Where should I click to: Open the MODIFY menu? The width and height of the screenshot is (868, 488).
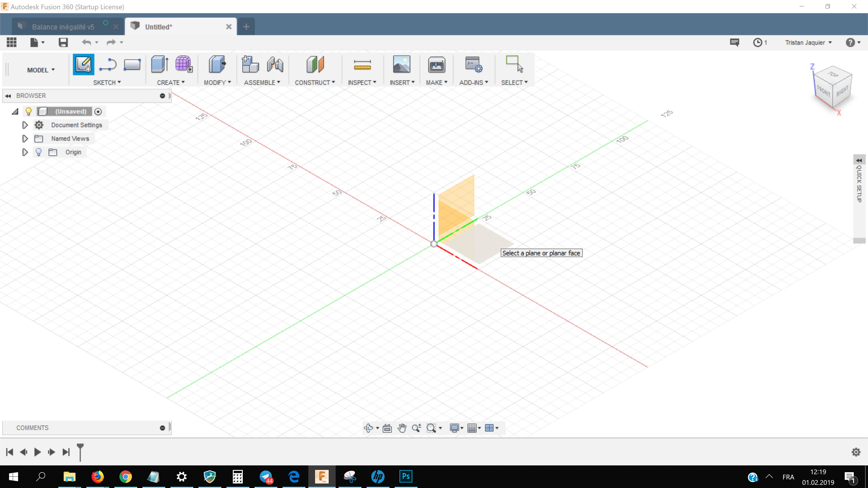coord(217,82)
